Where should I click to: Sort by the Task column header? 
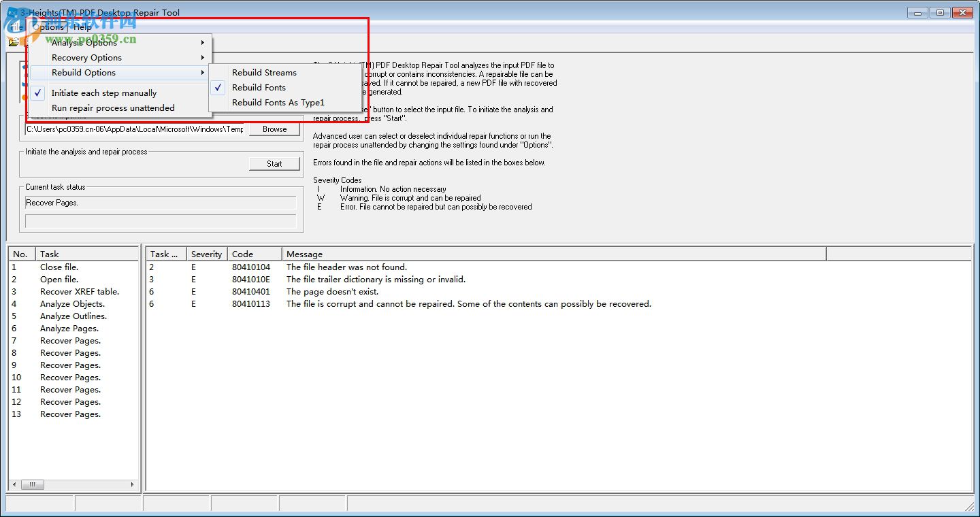click(87, 254)
